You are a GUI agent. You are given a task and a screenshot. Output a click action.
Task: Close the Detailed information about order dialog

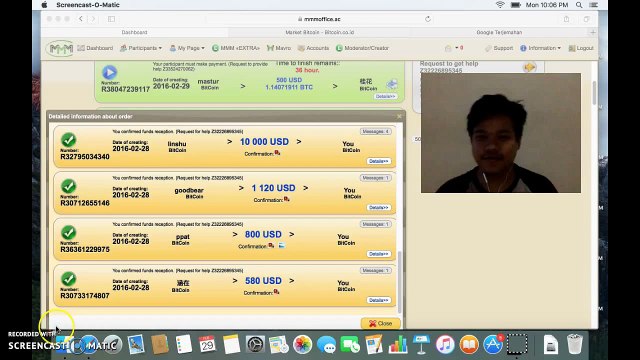(399, 117)
